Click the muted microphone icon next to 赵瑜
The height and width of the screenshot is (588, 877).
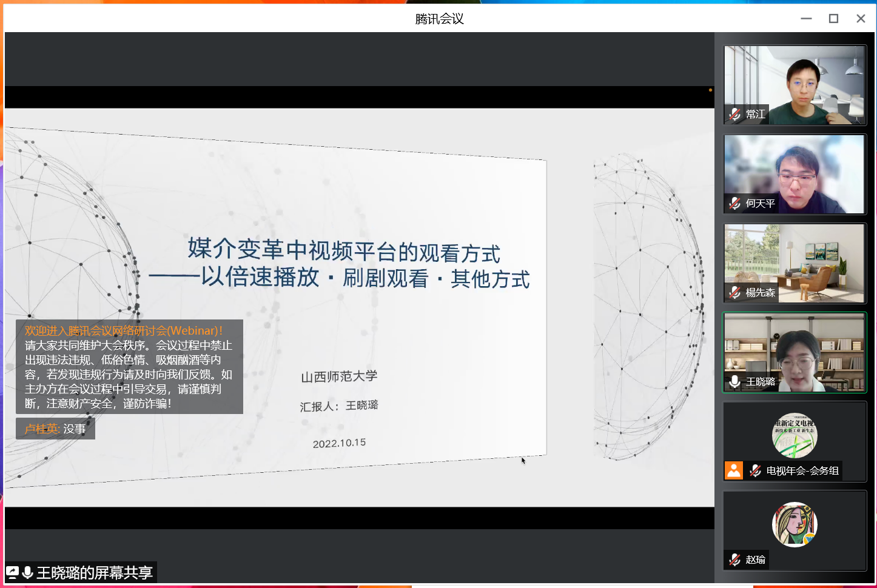pyautogui.click(x=735, y=560)
